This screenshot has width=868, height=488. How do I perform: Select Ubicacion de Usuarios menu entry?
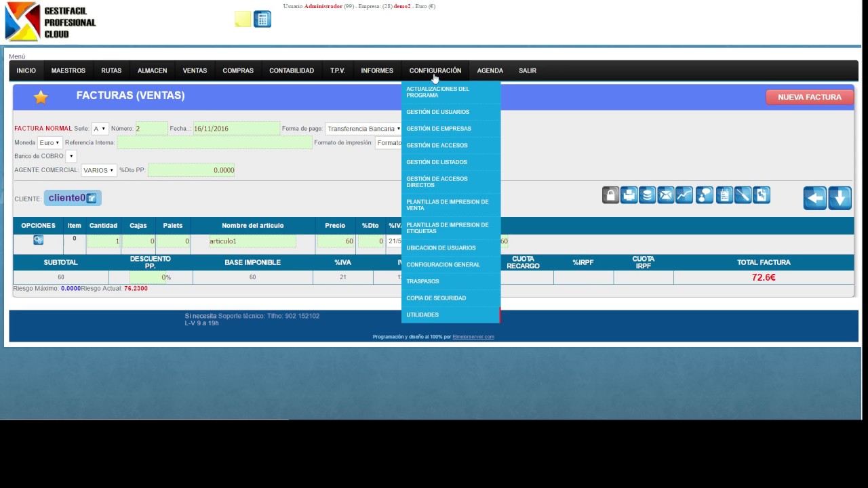451,248
